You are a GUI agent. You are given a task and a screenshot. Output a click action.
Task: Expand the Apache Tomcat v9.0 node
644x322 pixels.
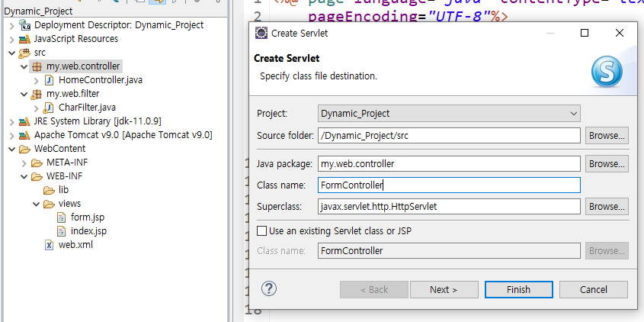pos(11,136)
